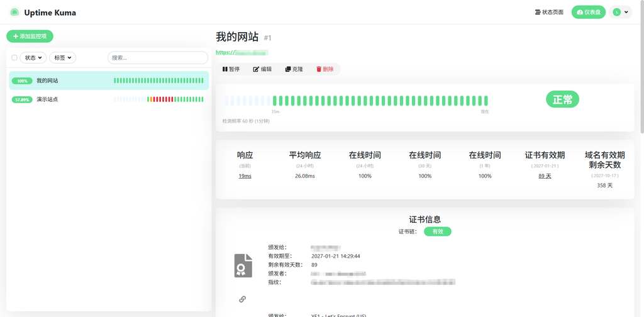Click the 358 天 domain expiry value
This screenshot has width=644, height=317.
click(x=604, y=186)
